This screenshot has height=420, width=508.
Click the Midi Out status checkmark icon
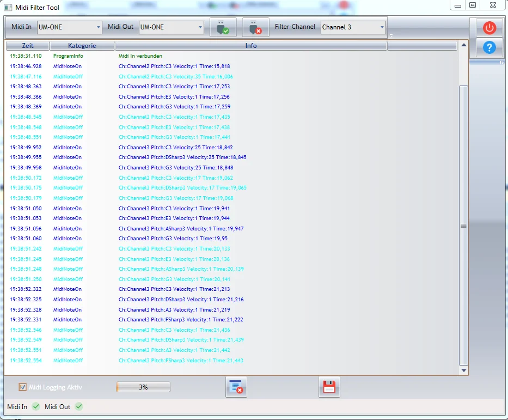79,406
